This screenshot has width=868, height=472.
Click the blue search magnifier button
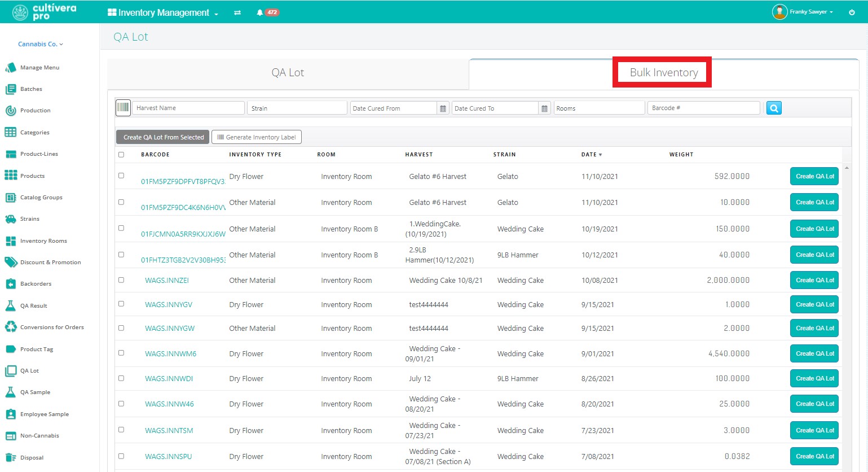[774, 108]
